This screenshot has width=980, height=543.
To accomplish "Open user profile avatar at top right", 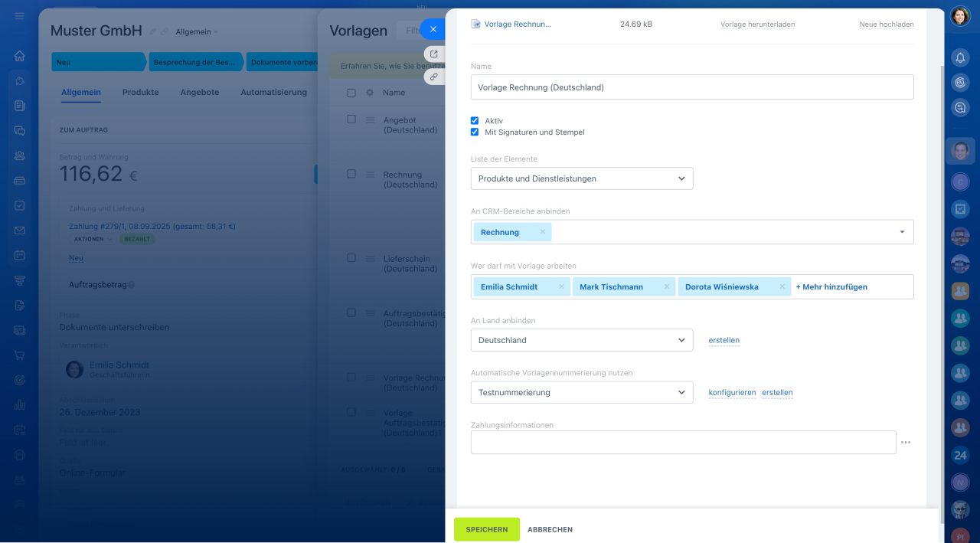I will pos(960,16).
